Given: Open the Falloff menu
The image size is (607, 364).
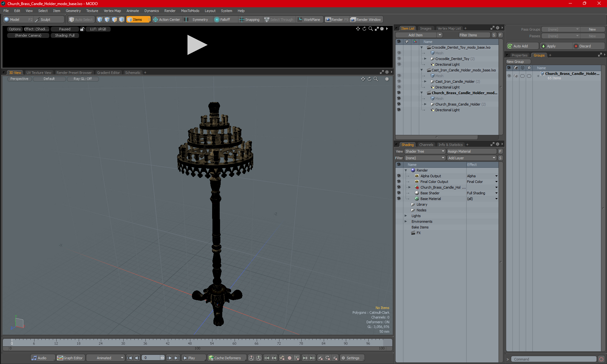Looking at the screenshot, I should [222, 20].
